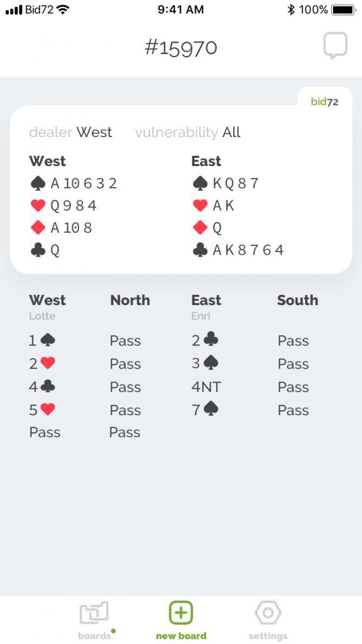Tap the battery icon in status bar
This screenshot has width=362, height=644.
344,9
